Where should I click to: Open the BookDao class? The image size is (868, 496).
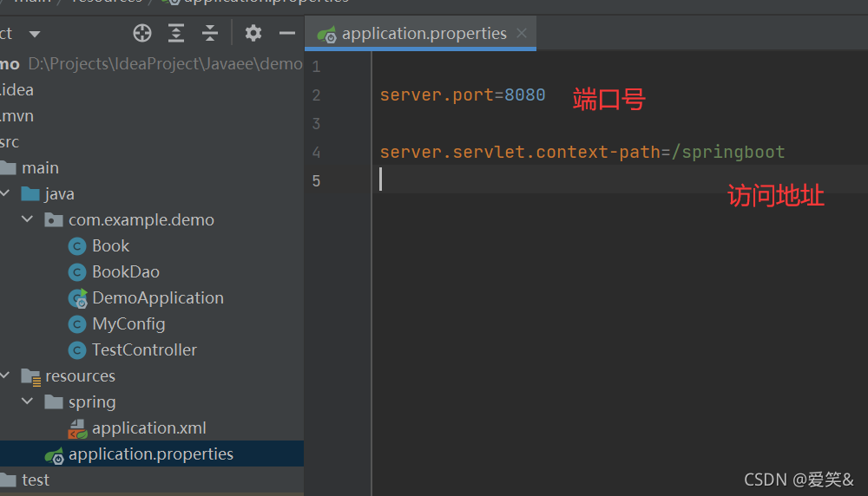[x=125, y=272]
